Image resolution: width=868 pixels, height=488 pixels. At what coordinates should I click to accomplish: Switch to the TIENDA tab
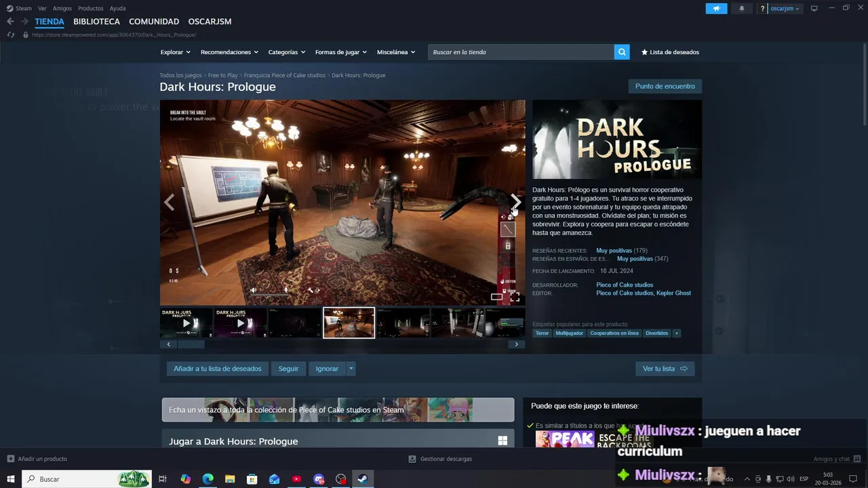pyautogui.click(x=50, y=21)
